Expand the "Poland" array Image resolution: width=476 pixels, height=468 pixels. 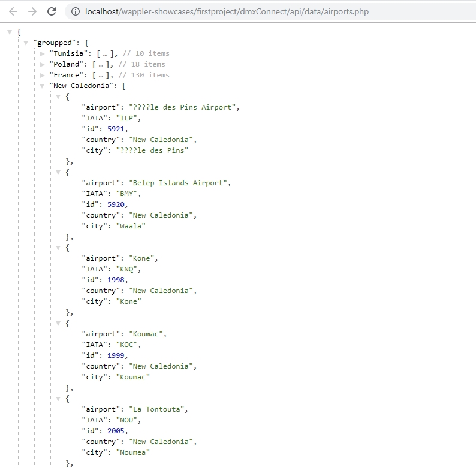(42, 64)
